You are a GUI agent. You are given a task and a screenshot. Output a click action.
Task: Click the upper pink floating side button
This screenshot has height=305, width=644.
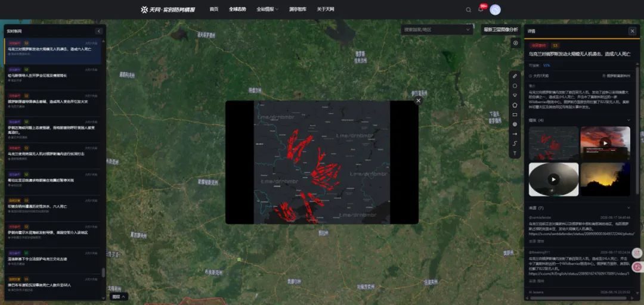[637, 253]
